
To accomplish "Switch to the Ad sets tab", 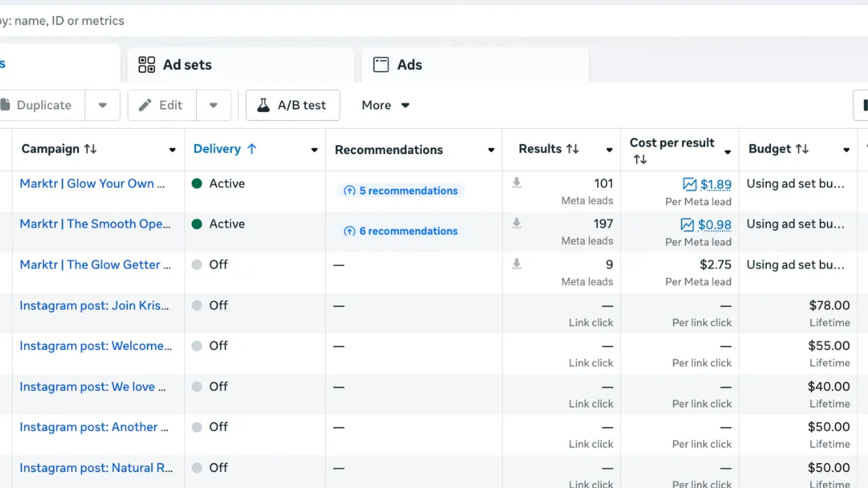I will tap(187, 65).
